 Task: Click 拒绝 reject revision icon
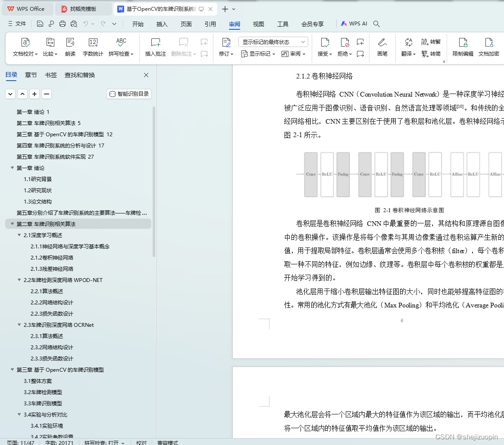344,42
